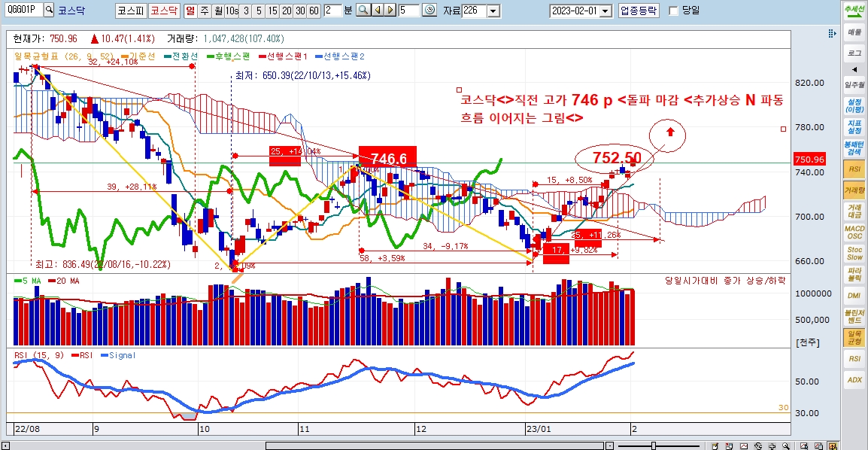Toggle the 거래대금 indicator

pyautogui.click(x=854, y=211)
